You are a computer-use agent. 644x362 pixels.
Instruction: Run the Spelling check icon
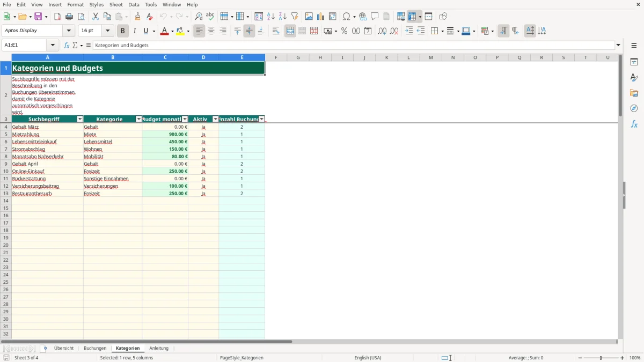coord(210,17)
